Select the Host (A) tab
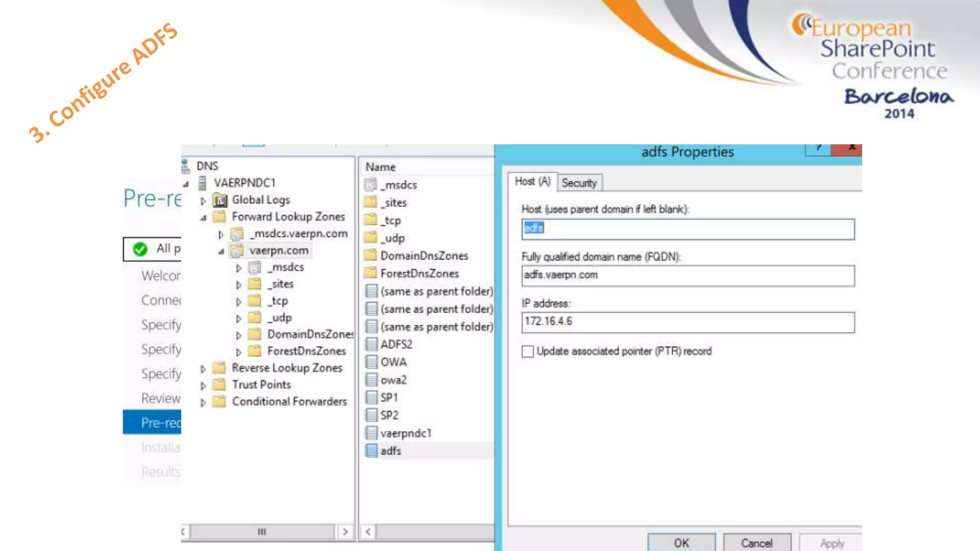Viewport: 980px width, 551px height. [x=532, y=182]
